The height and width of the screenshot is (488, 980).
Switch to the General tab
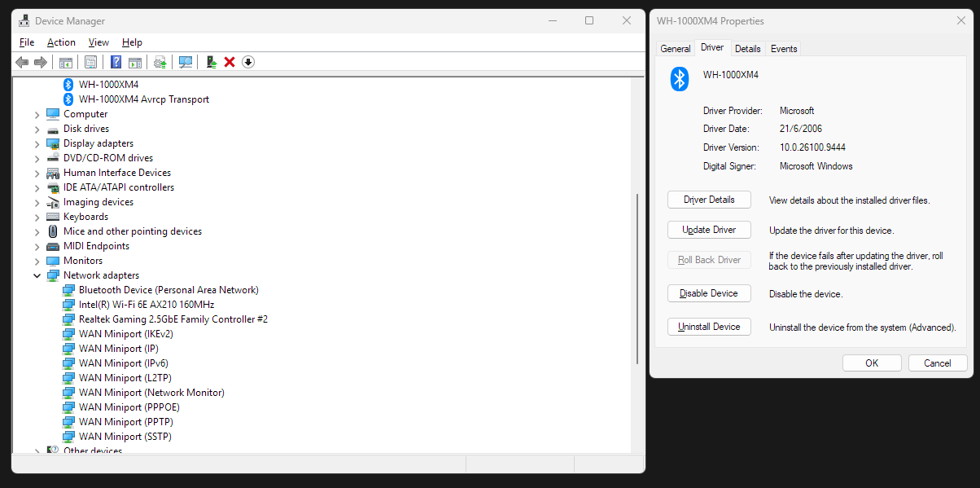(676, 49)
